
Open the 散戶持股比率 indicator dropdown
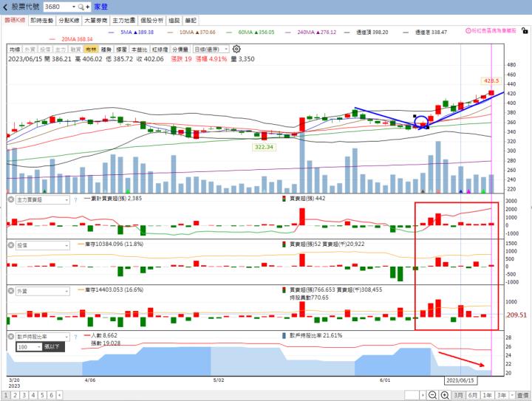43,337
